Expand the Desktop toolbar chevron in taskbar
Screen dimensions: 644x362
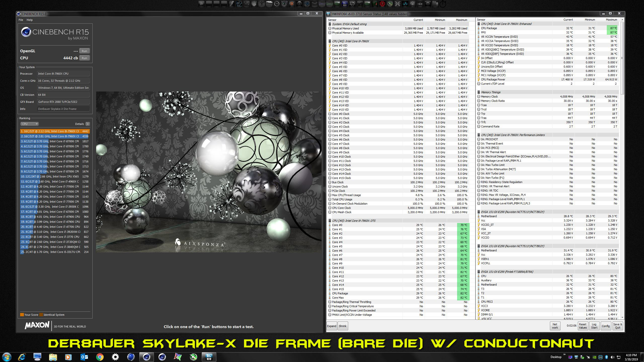[x=564, y=355]
